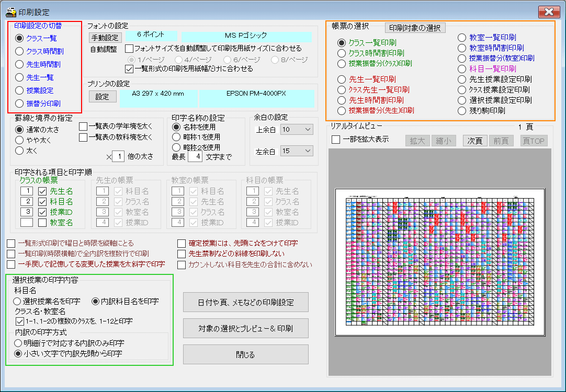Open 日付や頁、メモなどの印刷設定 button
The image size is (566, 392).
pos(246,302)
